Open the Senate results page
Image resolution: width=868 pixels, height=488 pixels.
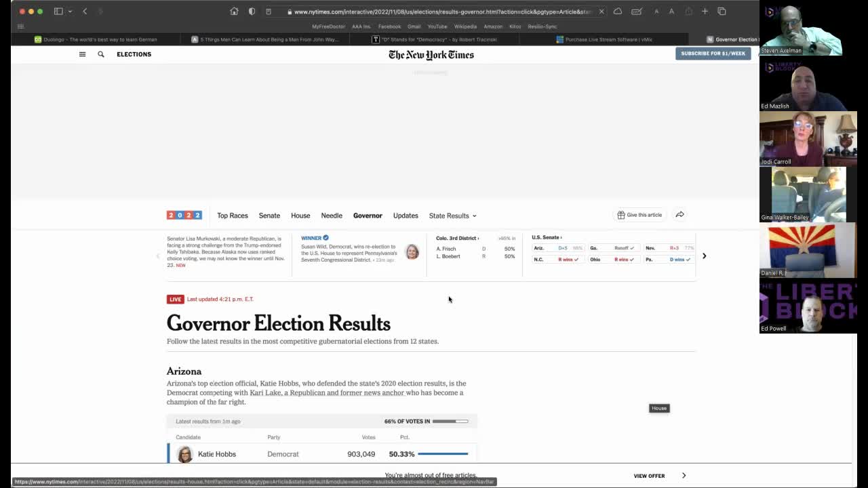[x=269, y=216]
